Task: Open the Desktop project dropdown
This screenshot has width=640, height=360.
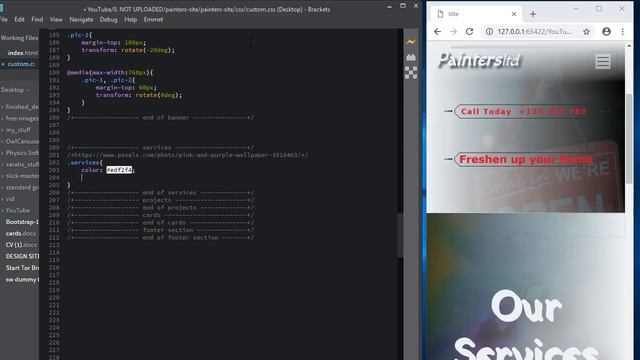Action: click(15, 90)
